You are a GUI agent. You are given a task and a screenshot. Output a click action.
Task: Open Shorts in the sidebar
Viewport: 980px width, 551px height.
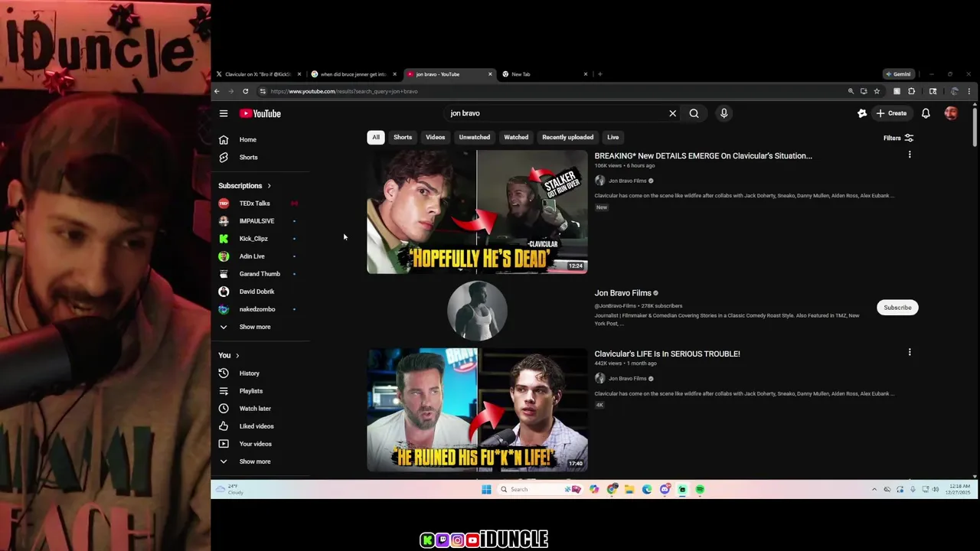point(260,157)
